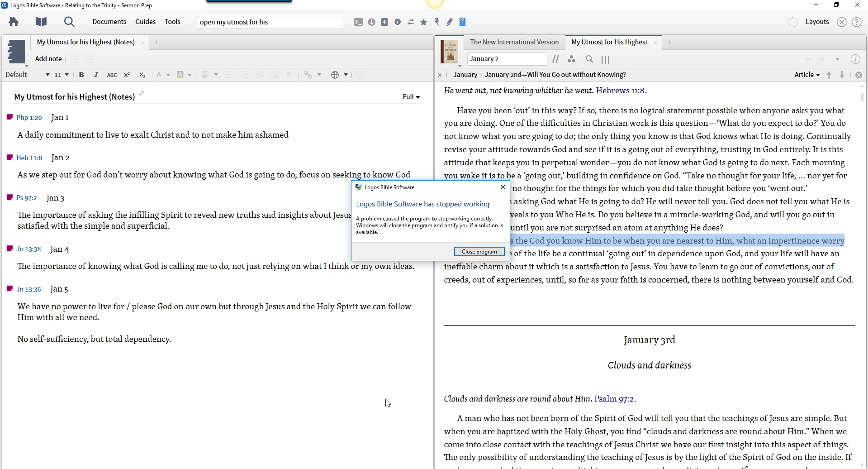The height and width of the screenshot is (469, 868).
Task: Go to next article with down arrow
Action: click(842, 75)
